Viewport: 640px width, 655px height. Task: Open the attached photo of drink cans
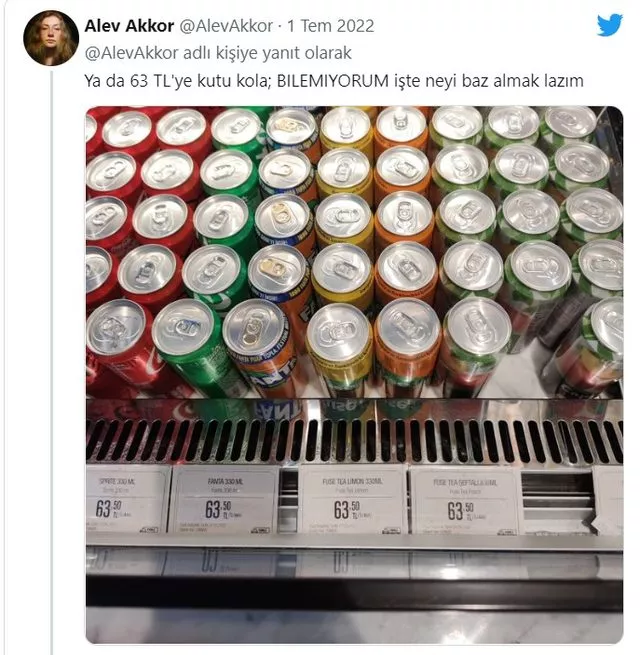coord(354,375)
